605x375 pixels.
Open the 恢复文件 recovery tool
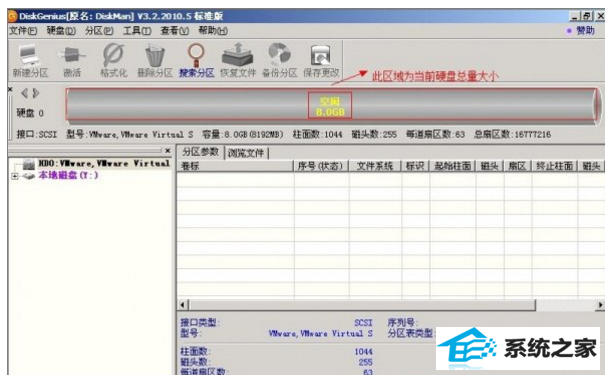[238, 61]
